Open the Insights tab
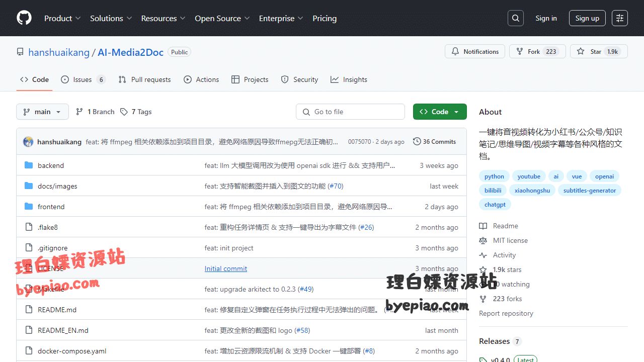Image resolution: width=644 pixels, height=362 pixels. pos(349,79)
